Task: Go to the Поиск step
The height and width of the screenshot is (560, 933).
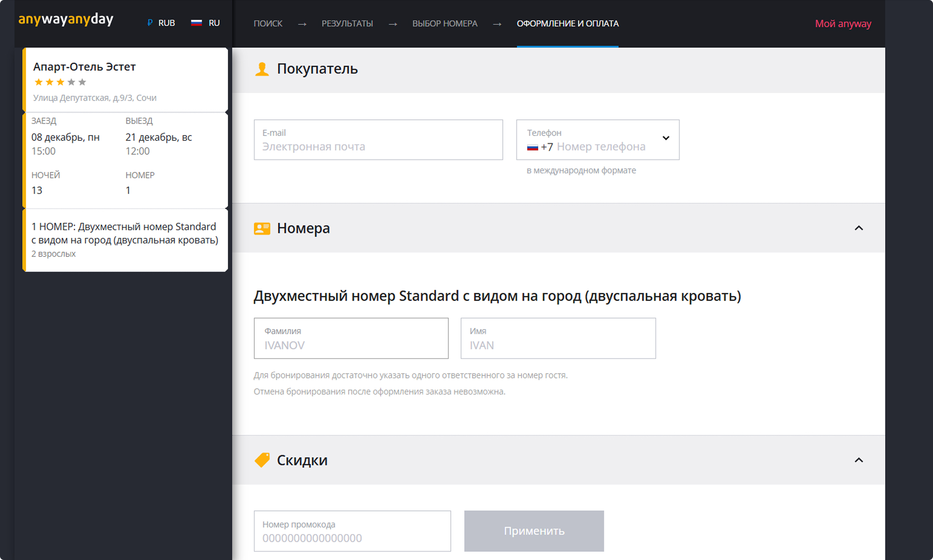Action: coord(268,24)
